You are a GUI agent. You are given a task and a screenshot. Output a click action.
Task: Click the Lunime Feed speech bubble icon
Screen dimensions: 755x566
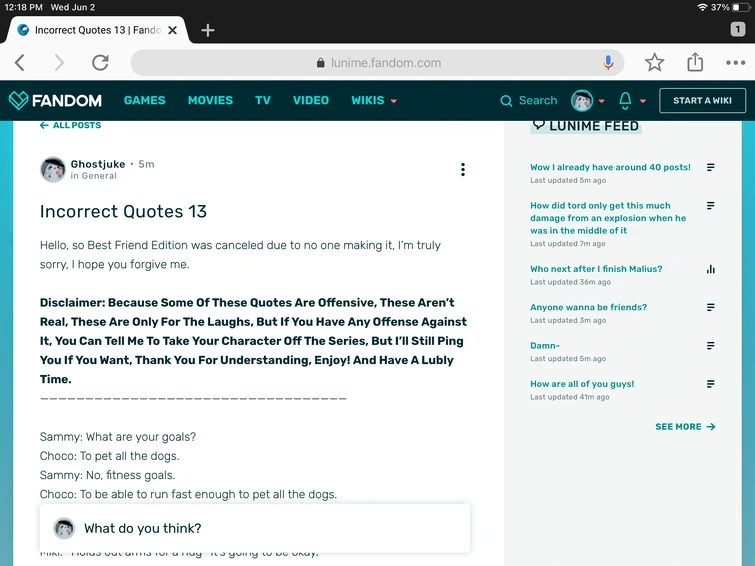click(x=538, y=125)
